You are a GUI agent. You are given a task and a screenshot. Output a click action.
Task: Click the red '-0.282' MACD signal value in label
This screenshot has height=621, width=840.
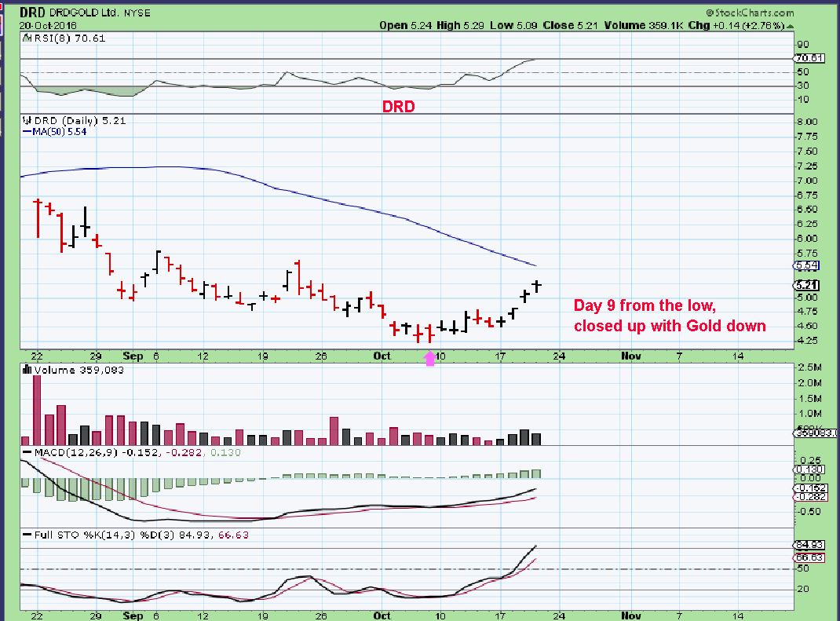184,452
